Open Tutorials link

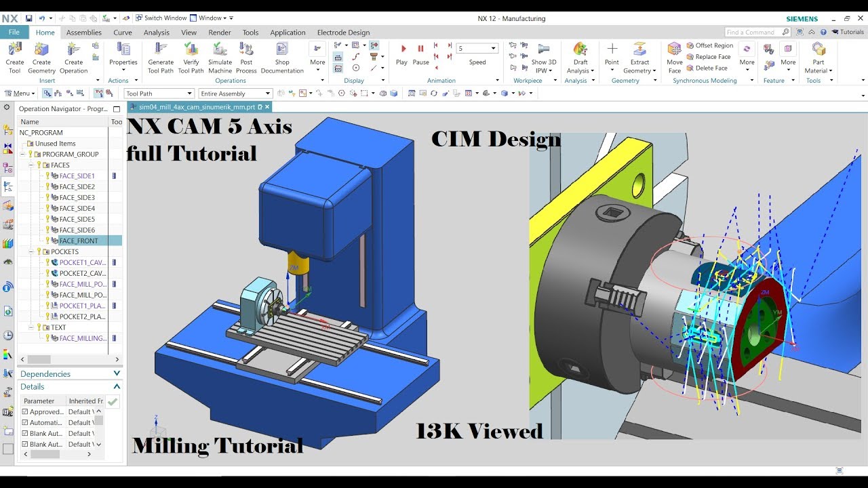tap(847, 32)
